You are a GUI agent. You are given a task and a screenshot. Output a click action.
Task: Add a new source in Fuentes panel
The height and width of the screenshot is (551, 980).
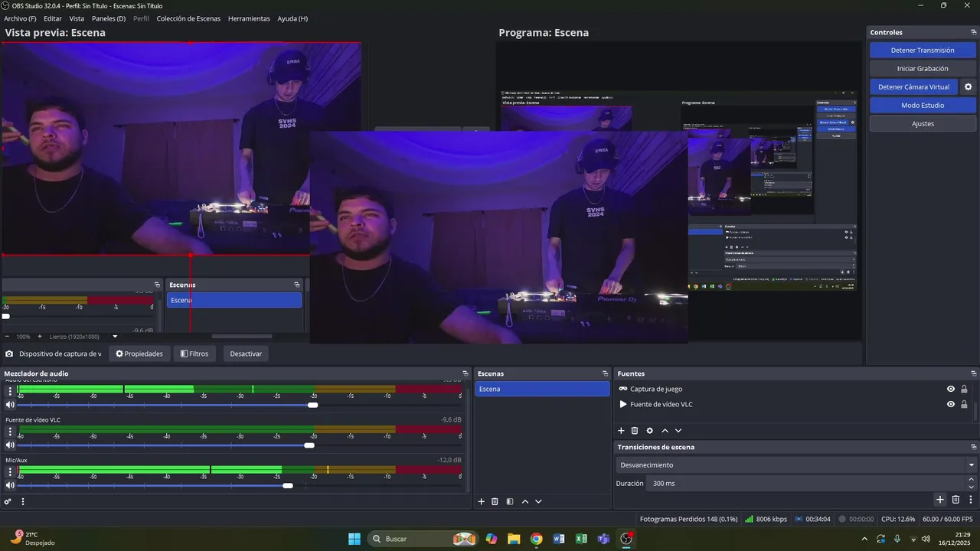click(621, 431)
